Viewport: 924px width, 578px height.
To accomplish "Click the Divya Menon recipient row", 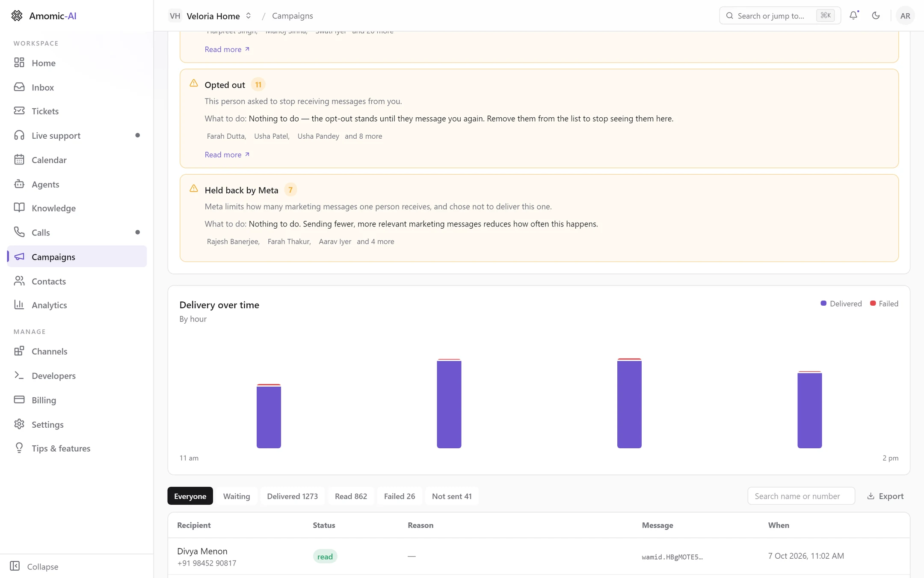I will coord(539,557).
